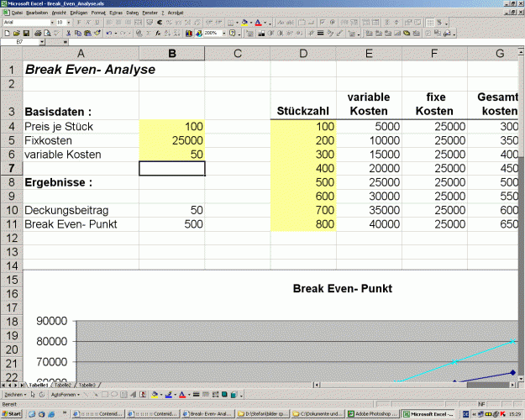Viewport: 525px width, 420px height.
Task: Click the Undo arrow icon
Action: click(x=109, y=33)
